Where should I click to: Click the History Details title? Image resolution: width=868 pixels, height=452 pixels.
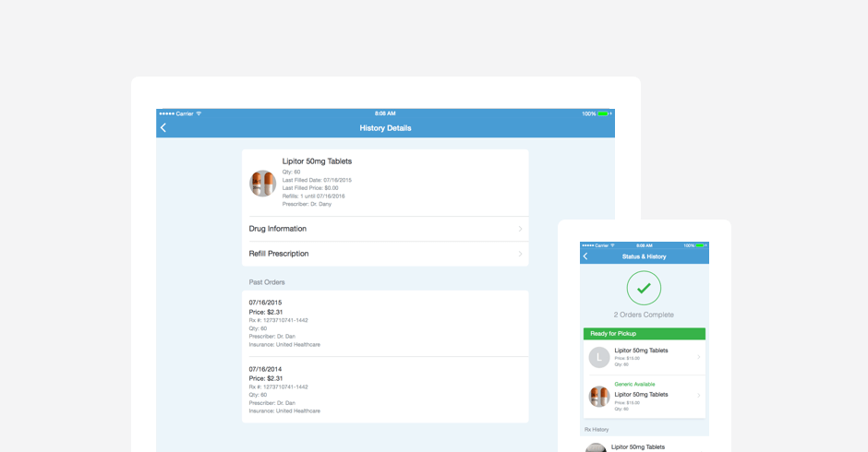tap(385, 128)
